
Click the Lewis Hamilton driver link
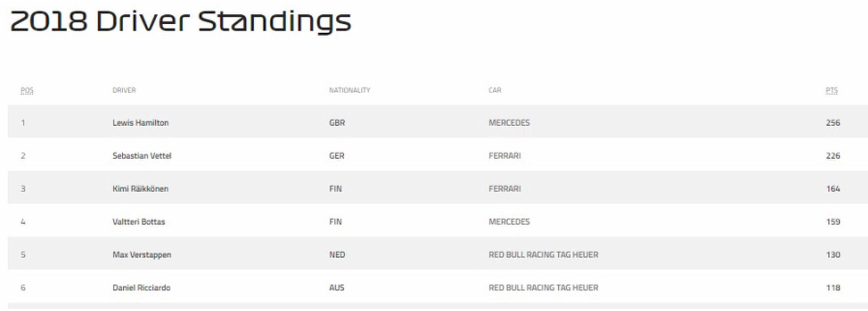tap(140, 123)
